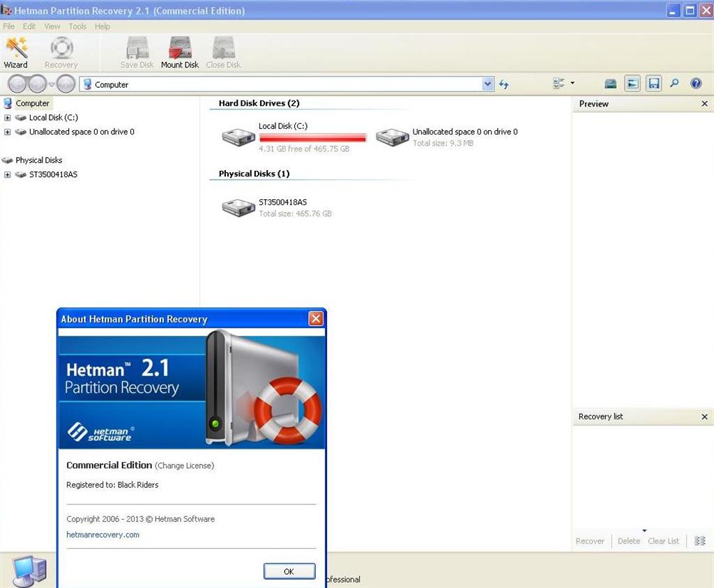Click the Change License link

184,465
